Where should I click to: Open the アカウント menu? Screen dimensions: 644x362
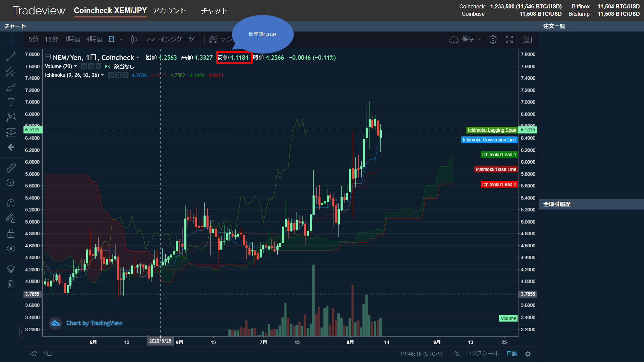pyautogui.click(x=169, y=11)
